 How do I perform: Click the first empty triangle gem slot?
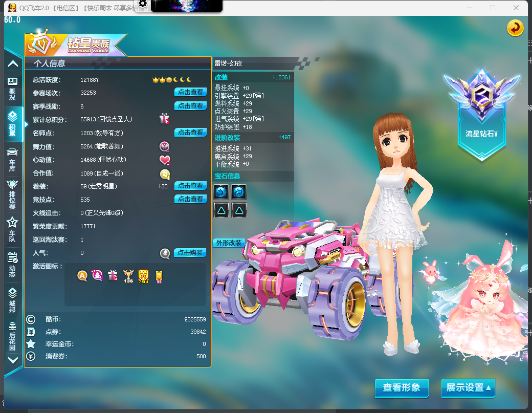[221, 210]
